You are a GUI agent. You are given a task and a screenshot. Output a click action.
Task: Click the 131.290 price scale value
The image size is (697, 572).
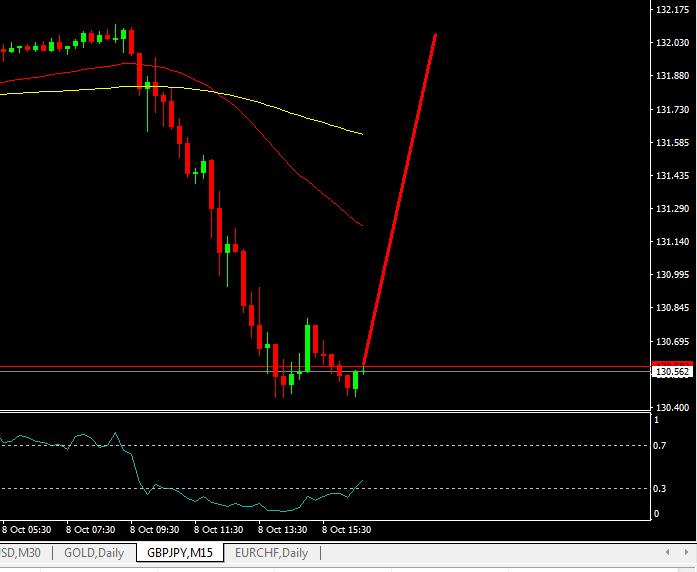(x=672, y=208)
